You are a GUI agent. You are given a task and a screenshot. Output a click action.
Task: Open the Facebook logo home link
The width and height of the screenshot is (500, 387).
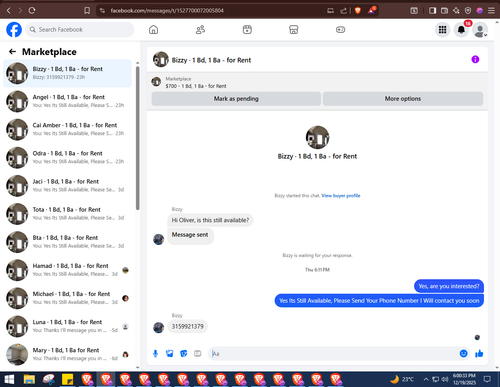(14, 30)
